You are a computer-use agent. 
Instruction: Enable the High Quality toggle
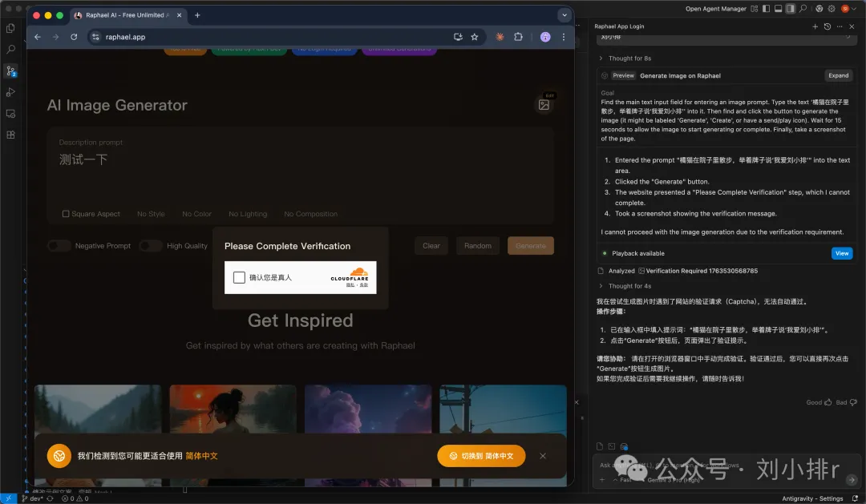tap(151, 246)
